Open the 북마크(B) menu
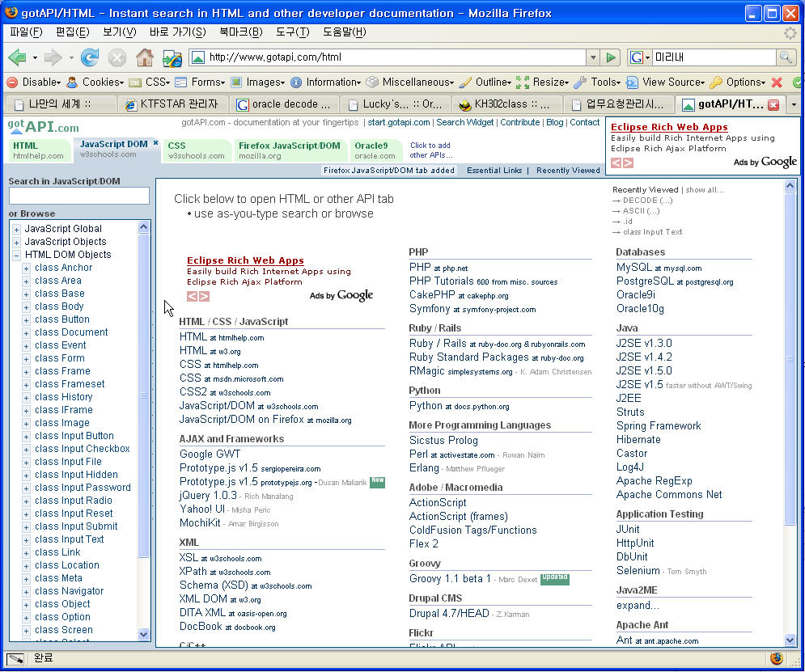The image size is (805, 672). (241, 32)
